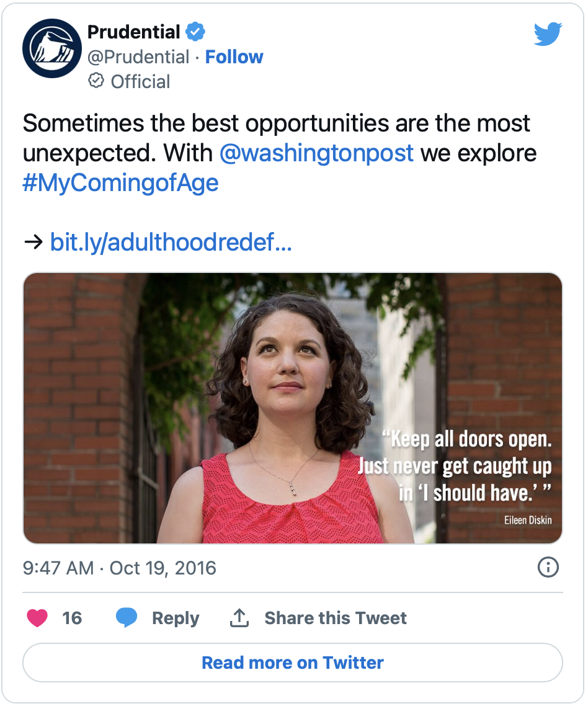The height and width of the screenshot is (706, 588).
Task: Click the blue reply speech bubble icon
Action: coord(127,618)
